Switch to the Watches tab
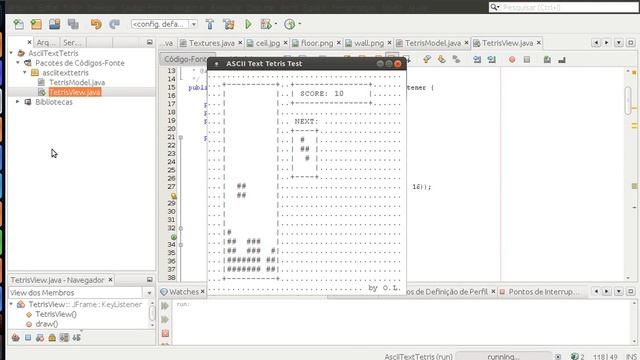Image resolution: width=640 pixels, height=360 pixels. click(184, 292)
